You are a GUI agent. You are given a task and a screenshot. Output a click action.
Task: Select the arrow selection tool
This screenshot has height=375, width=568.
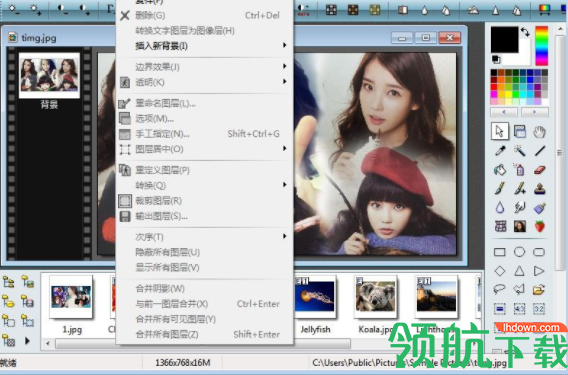pyautogui.click(x=500, y=131)
